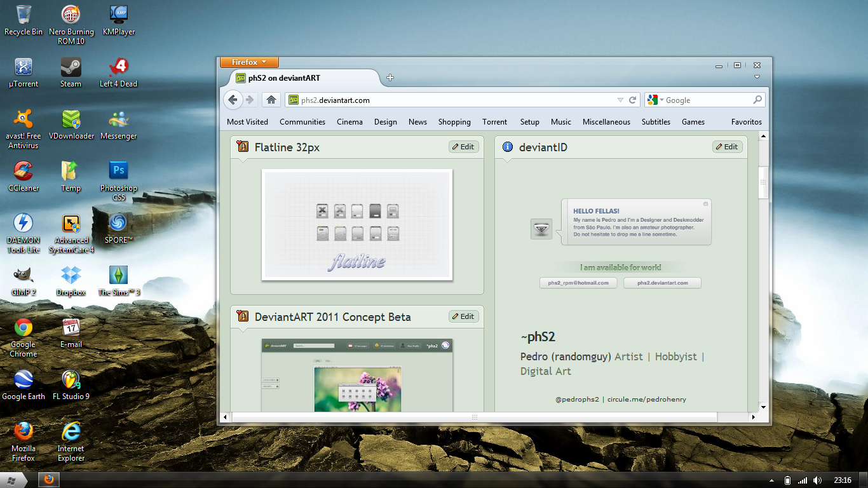
Task: Launch Mozilla Firefox desktop icon
Action: (x=24, y=442)
